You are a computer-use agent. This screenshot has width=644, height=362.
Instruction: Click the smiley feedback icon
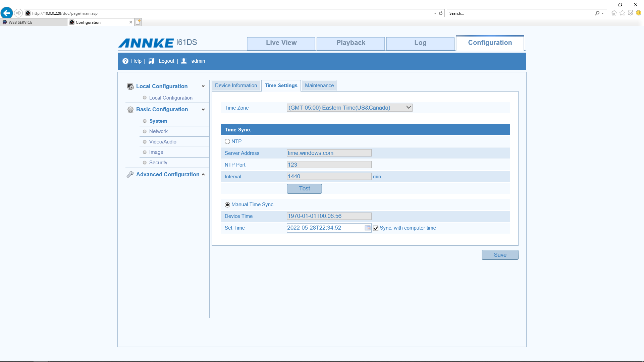coord(639,13)
